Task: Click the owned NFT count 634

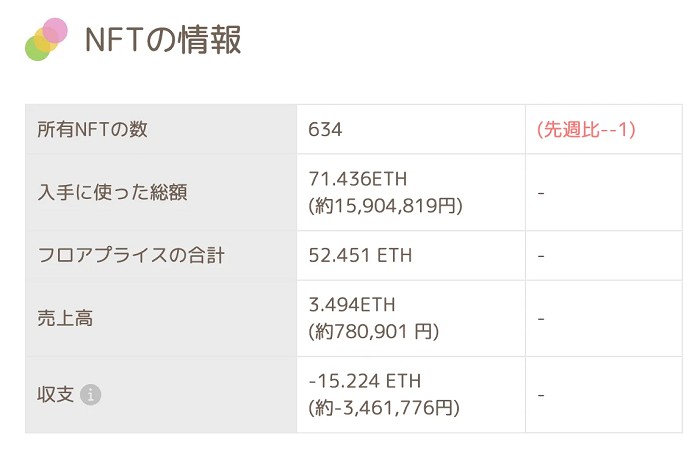Action: [326, 130]
